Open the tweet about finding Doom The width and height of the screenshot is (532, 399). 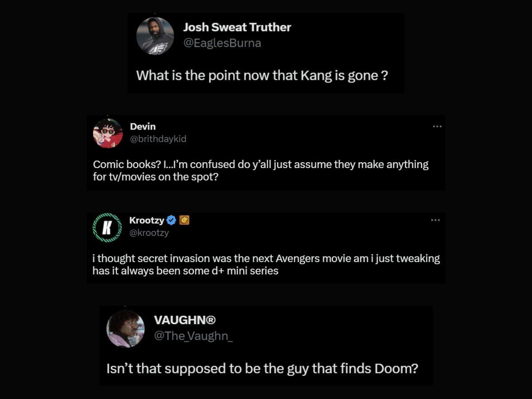[262, 368]
